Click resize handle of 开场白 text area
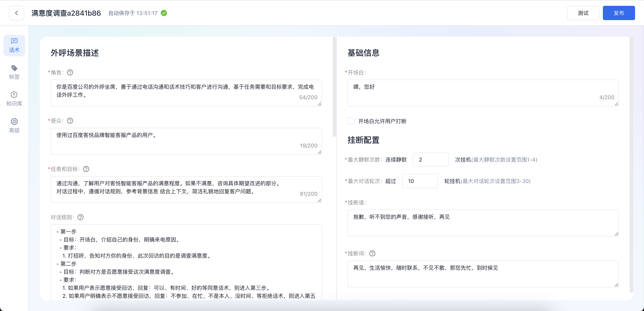 [616, 104]
